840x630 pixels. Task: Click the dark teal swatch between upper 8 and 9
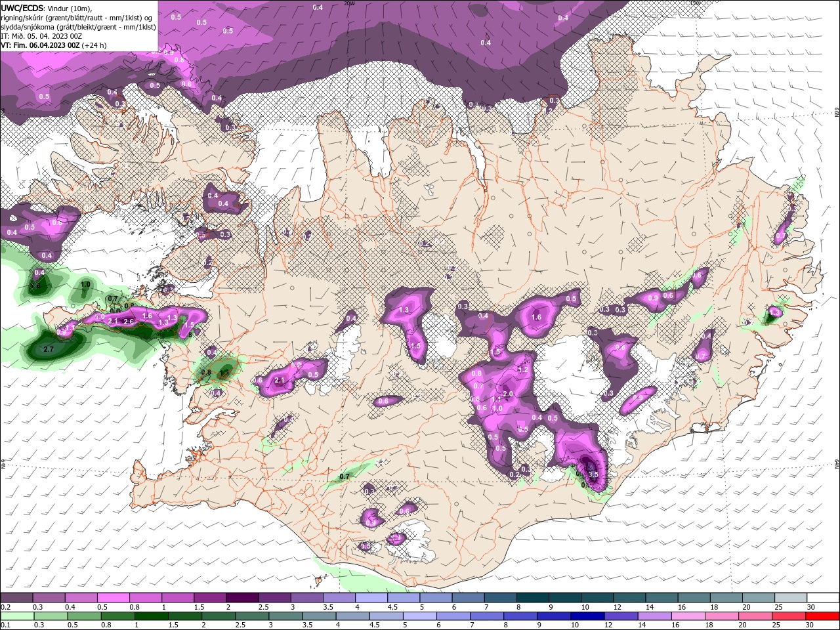[x=533, y=598]
